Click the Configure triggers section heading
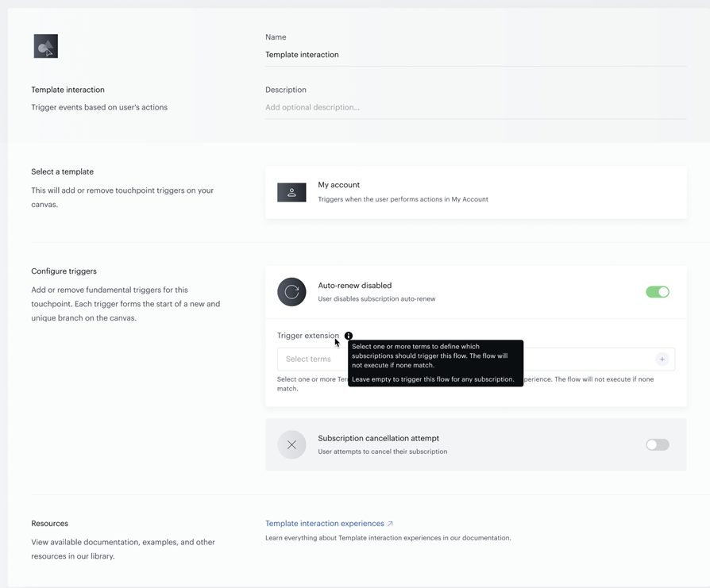The height and width of the screenshot is (588, 710). tap(64, 271)
